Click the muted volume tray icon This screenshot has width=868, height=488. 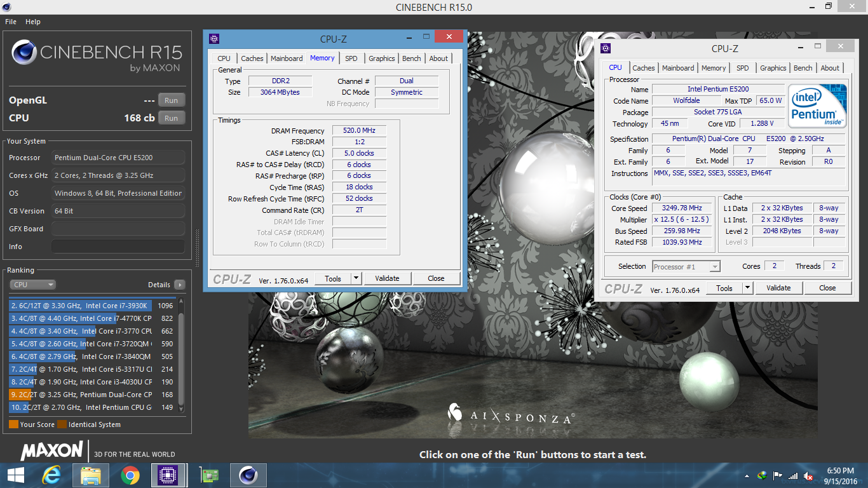[x=809, y=476]
